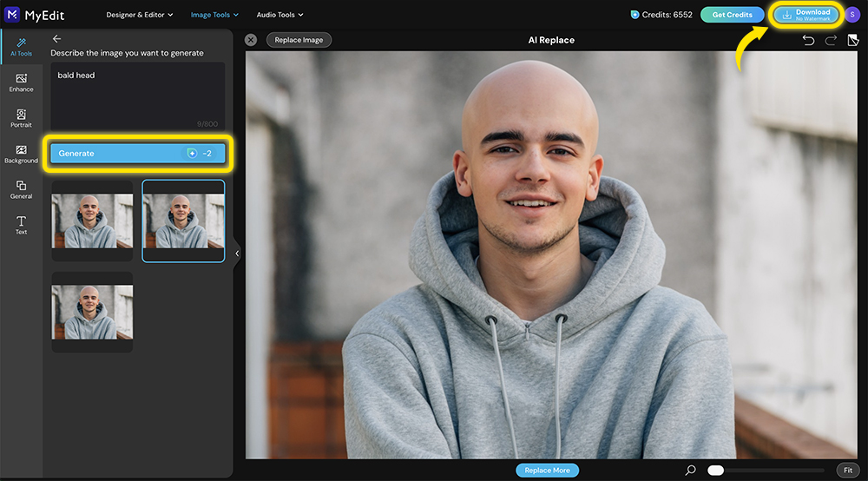Expand the Image Tools menu
Screen dimensions: 868x481
(x=214, y=15)
